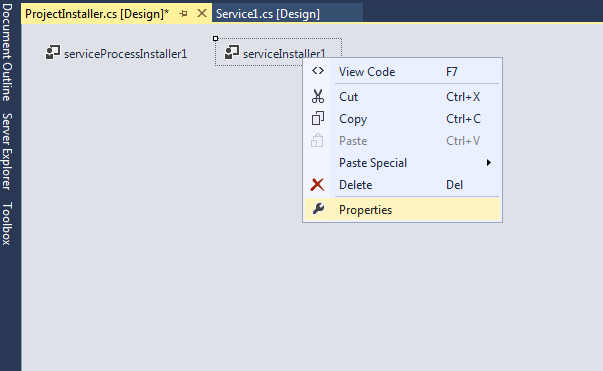Click the View Code angle-brackets icon

(x=318, y=71)
